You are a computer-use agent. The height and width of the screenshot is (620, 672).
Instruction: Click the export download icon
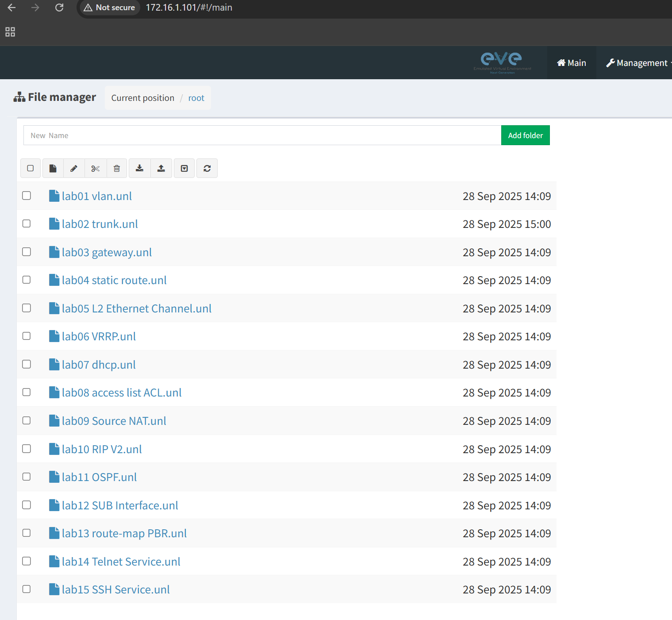(139, 168)
